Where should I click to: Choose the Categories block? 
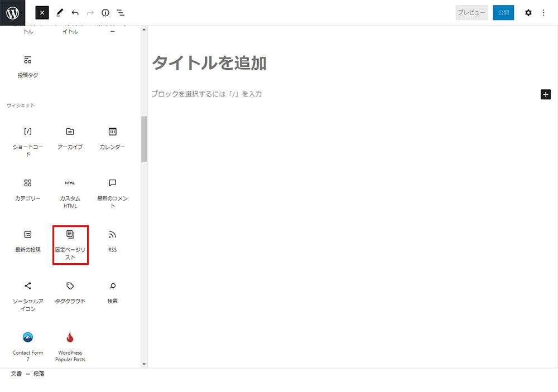(28, 190)
